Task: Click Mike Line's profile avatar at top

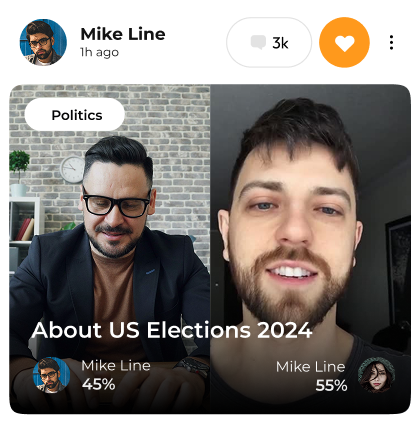Action: 43,42
